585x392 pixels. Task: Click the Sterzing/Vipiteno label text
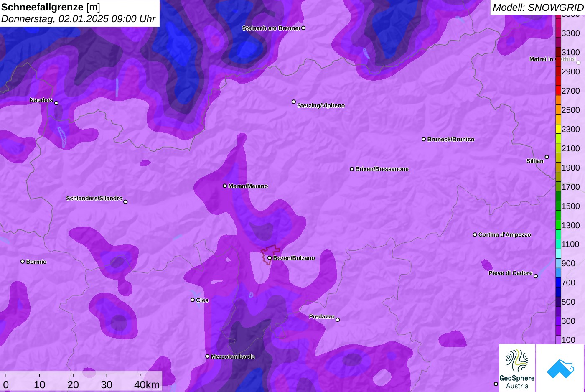point(321,105)
